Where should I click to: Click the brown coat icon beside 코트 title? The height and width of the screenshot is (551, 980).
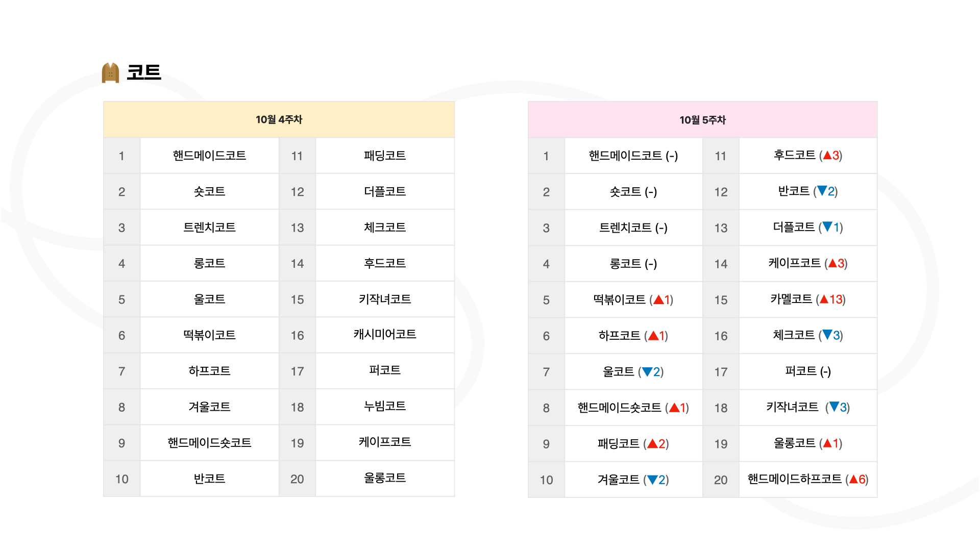pyautogui.click(x=110, y=72)
